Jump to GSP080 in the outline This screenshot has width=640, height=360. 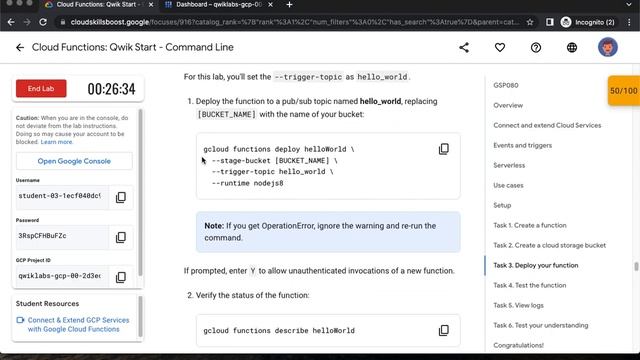pyautogui.click(x=506, y=85)
